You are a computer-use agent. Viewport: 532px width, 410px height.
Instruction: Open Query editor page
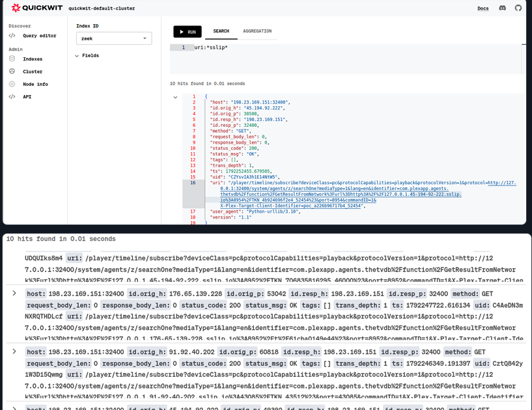pos(39,36)
